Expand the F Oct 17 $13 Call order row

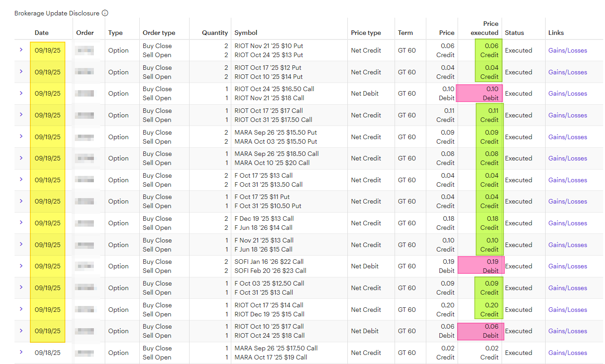[21, 180]
